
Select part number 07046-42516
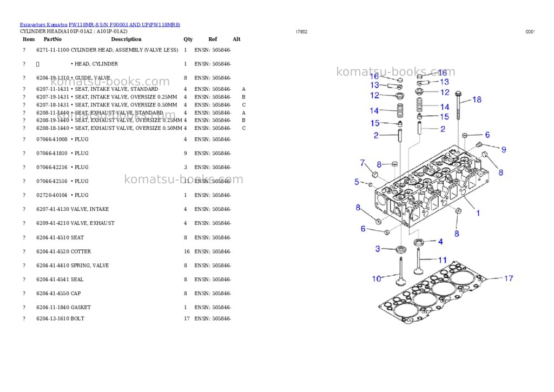pyautogui.click(x=51, y=181)
